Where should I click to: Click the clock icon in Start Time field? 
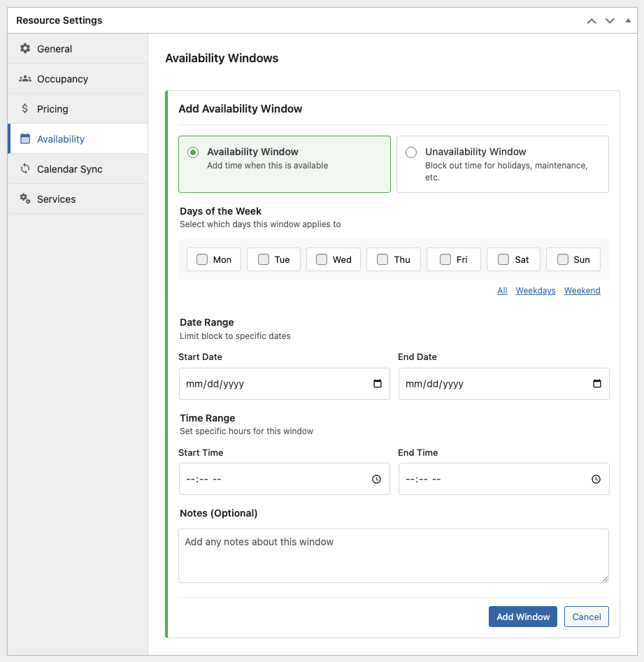coord(376,480)
